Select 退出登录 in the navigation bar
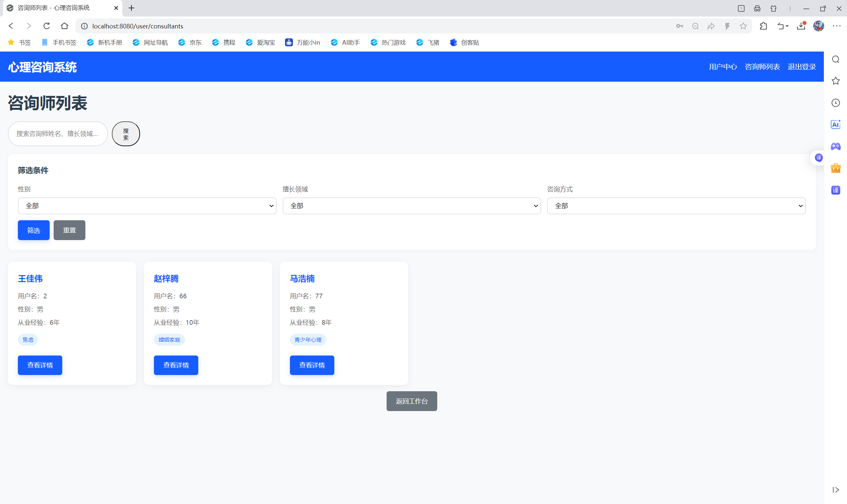The height and width of the screenshot is (504, 847). (801, 66)
